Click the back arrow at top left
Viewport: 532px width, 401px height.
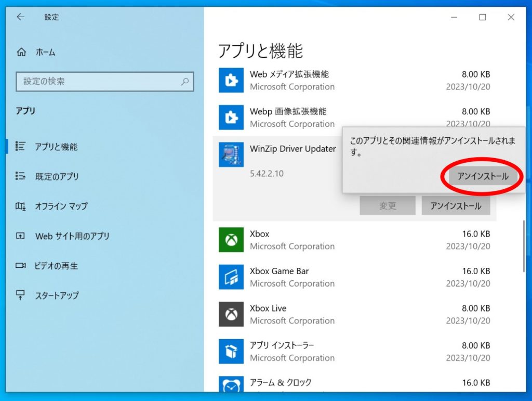pos(20,17)
